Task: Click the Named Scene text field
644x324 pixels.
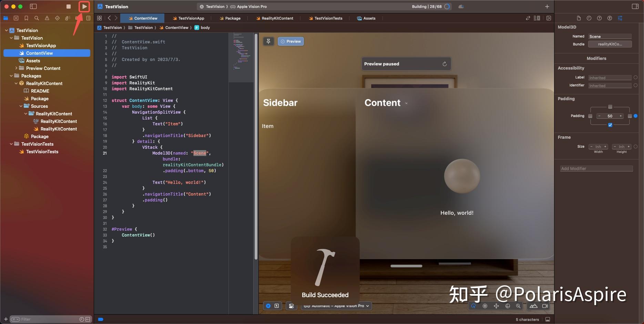Action: [x=610, y=36]
